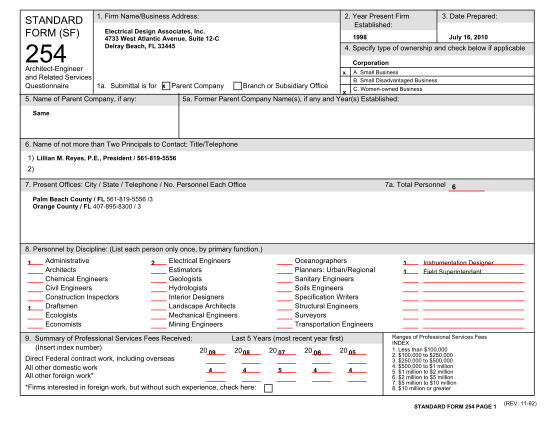
Task: Click the year established value 1998
Action: [360, 37]
